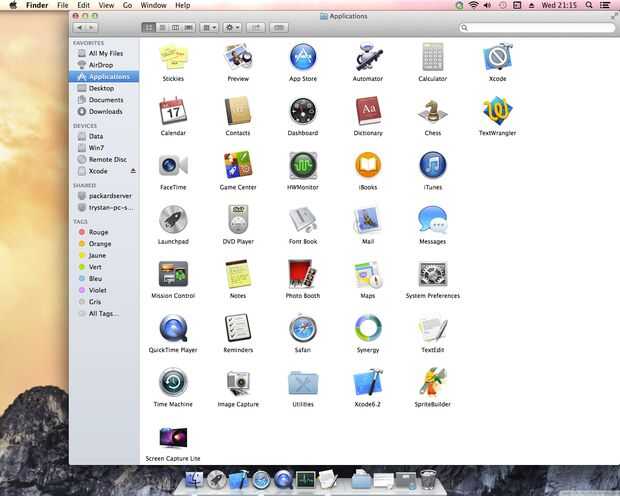The image size is (620, 496).
Task: Open the iBooks app icon
Action: [x=368, y=166]
